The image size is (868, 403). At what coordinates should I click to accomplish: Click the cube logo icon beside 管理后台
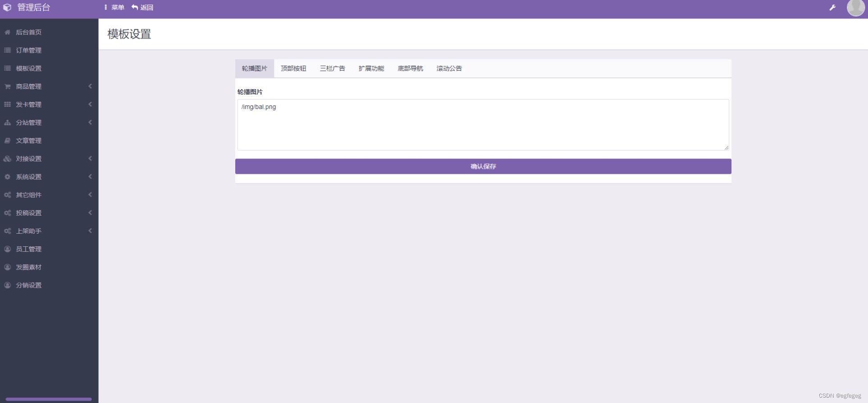[x=7, y=7]
